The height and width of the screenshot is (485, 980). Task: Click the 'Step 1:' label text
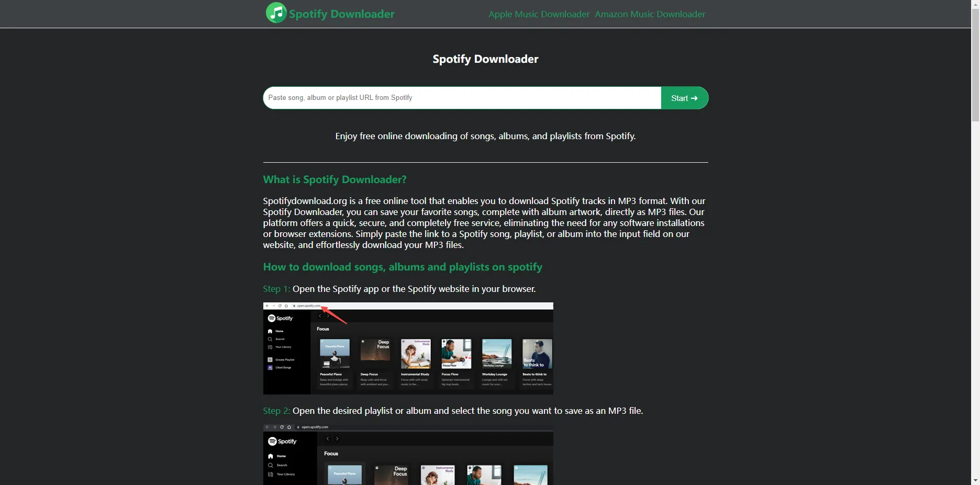click(x=276, y=289)
